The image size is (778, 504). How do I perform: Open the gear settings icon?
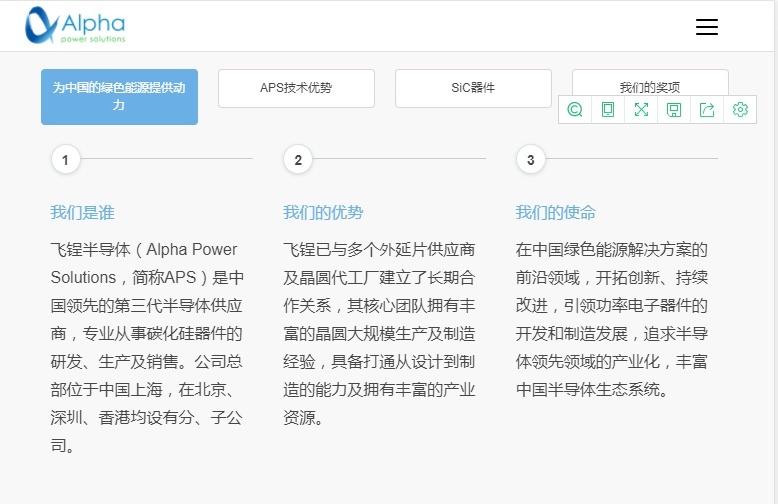pos(740,110)
